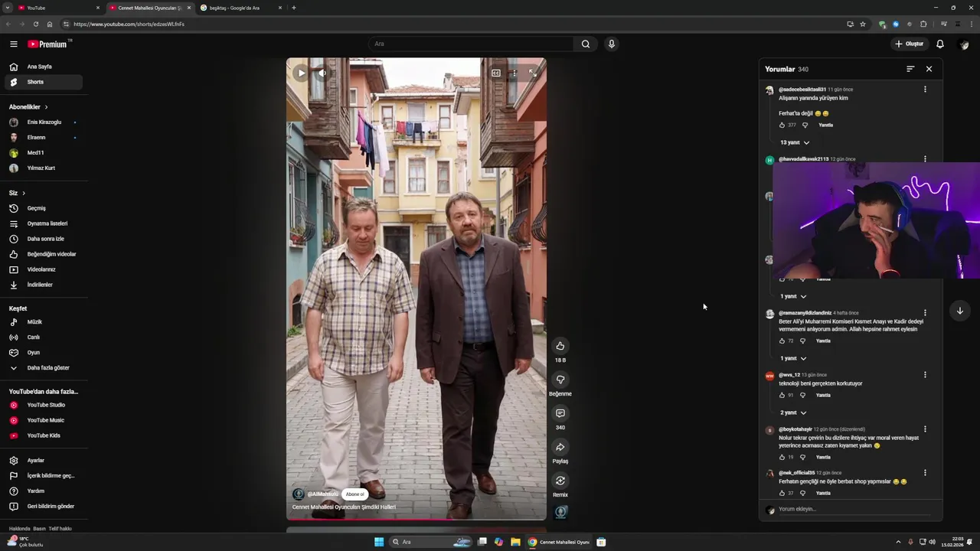
Task: Open Ayarlar settings
Action: click(43, 461)
